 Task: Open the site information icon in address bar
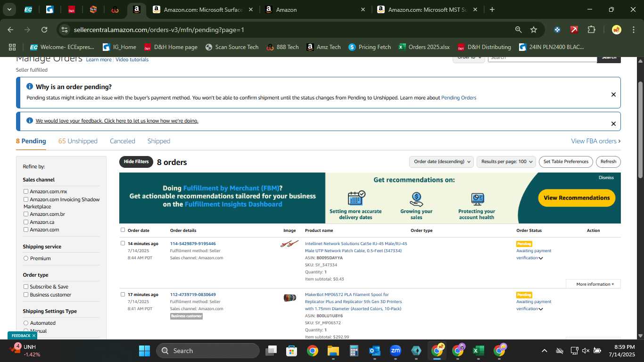pyautogui.click(x=65, y=30)
